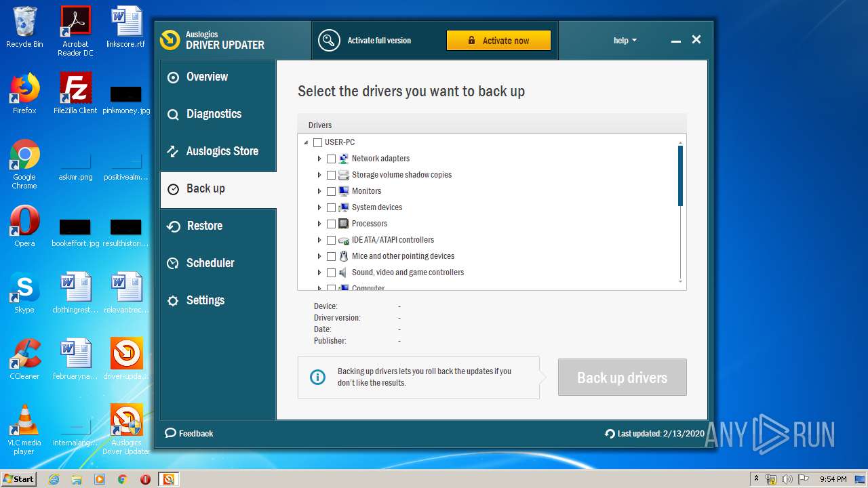Expand the Processors node
Screen dimensions: 868x488
(x=319, y=224)
